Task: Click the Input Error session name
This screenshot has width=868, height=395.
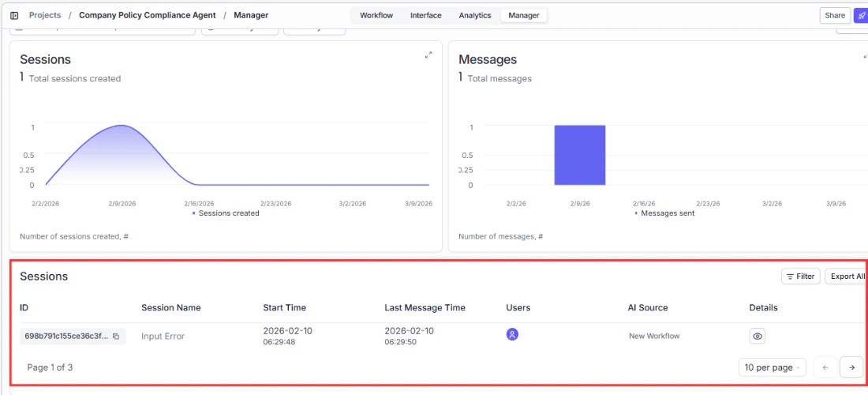Action: 163,337
